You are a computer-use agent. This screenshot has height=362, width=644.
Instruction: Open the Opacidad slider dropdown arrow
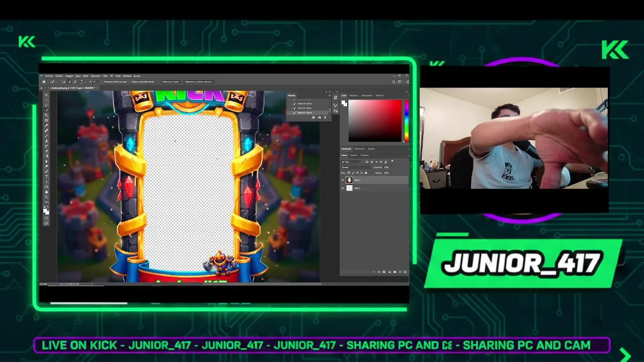tap(391, 167)
